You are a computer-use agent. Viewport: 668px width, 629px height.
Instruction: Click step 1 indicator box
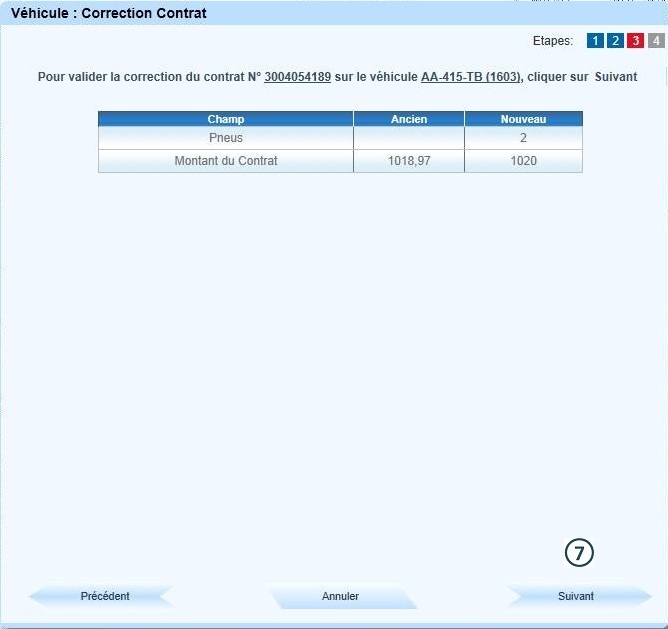(595, 41)
